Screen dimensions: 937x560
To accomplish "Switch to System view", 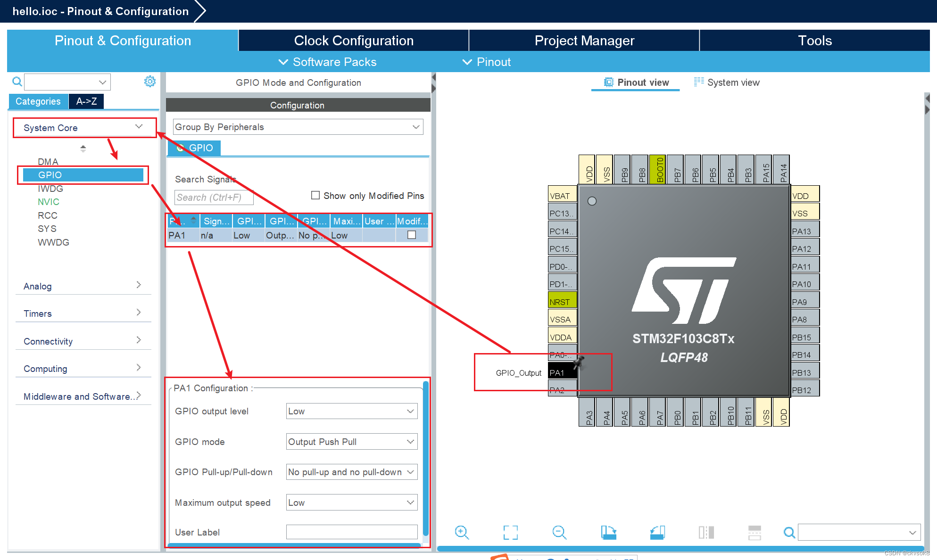I will pos(727,82).
